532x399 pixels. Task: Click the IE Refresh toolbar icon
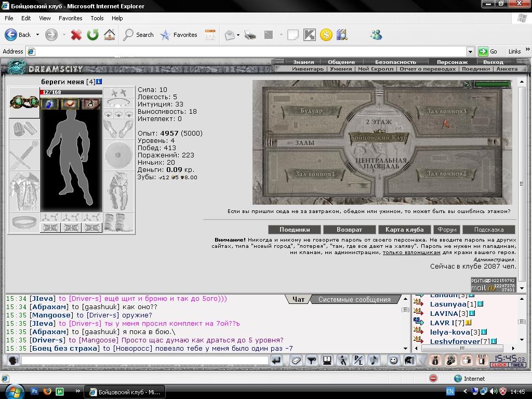(92, 35)
